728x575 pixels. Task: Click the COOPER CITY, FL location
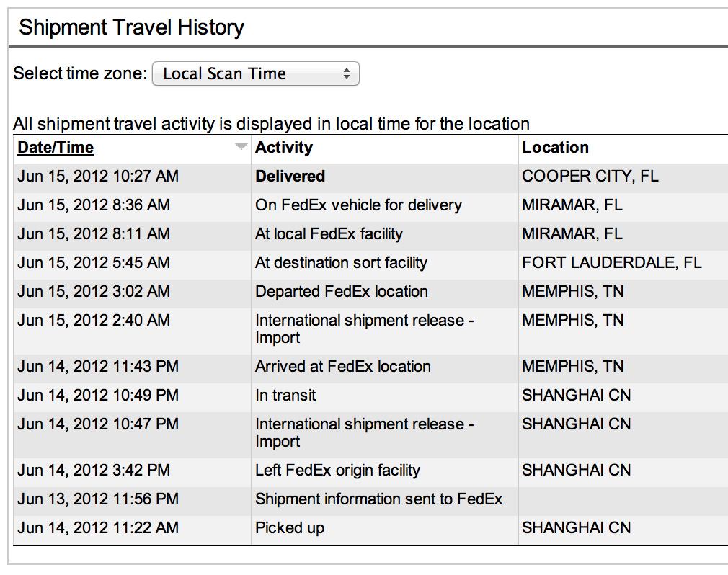[x=590, y=177]
